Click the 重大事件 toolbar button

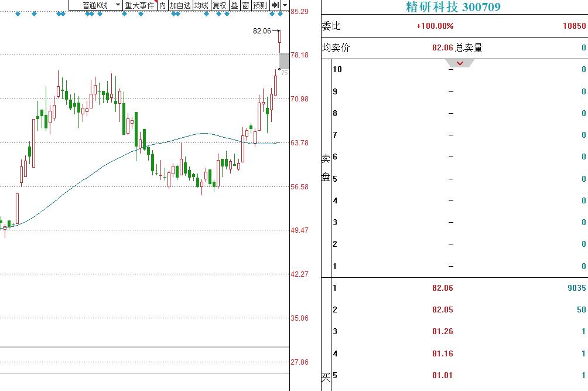pyautogui.click(x=139, y=5)
